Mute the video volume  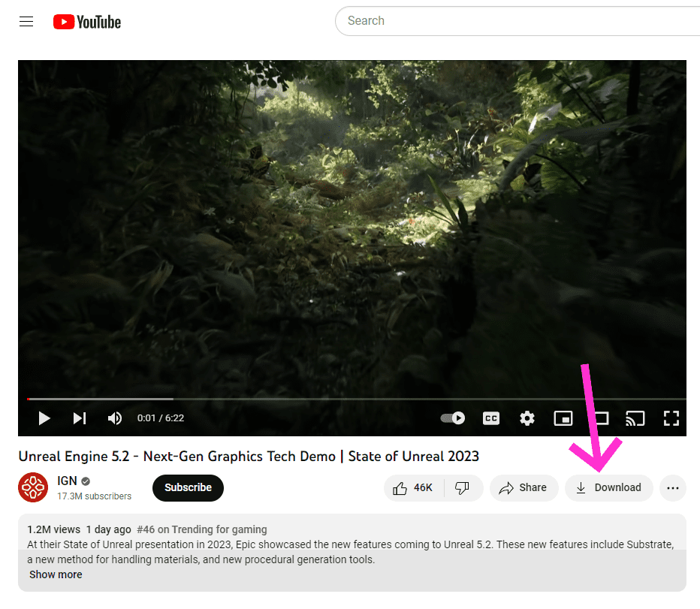pyautogui.click(x=115, y=418)
